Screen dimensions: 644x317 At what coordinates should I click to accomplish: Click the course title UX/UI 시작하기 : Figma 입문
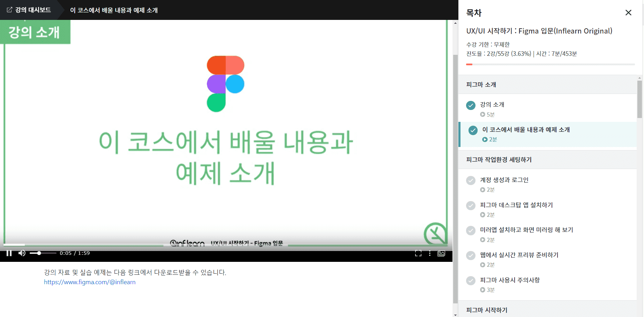[x=539, y=31]
